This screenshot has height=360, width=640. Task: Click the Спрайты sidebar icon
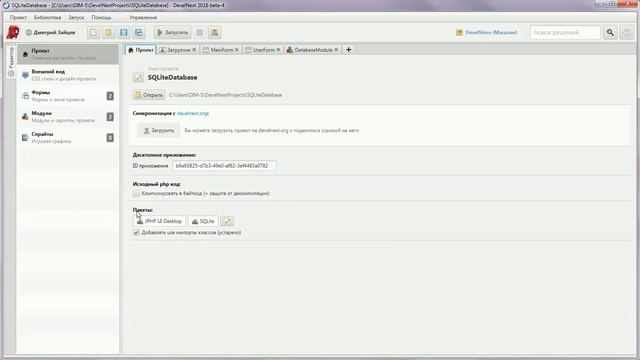pos(25,138)
